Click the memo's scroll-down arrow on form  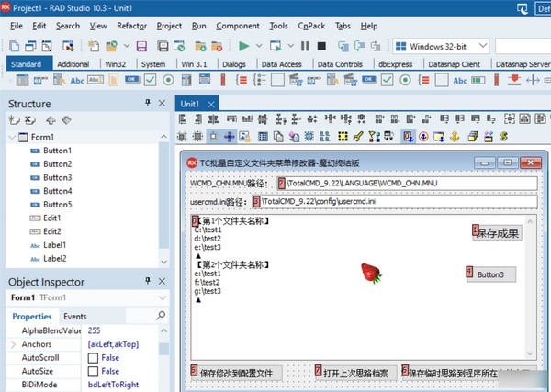530,353
